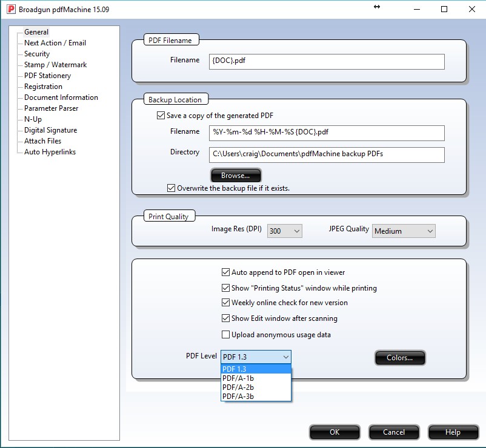Click the backup Directory path field
This screenshot has width=486, height=448.
327,154
